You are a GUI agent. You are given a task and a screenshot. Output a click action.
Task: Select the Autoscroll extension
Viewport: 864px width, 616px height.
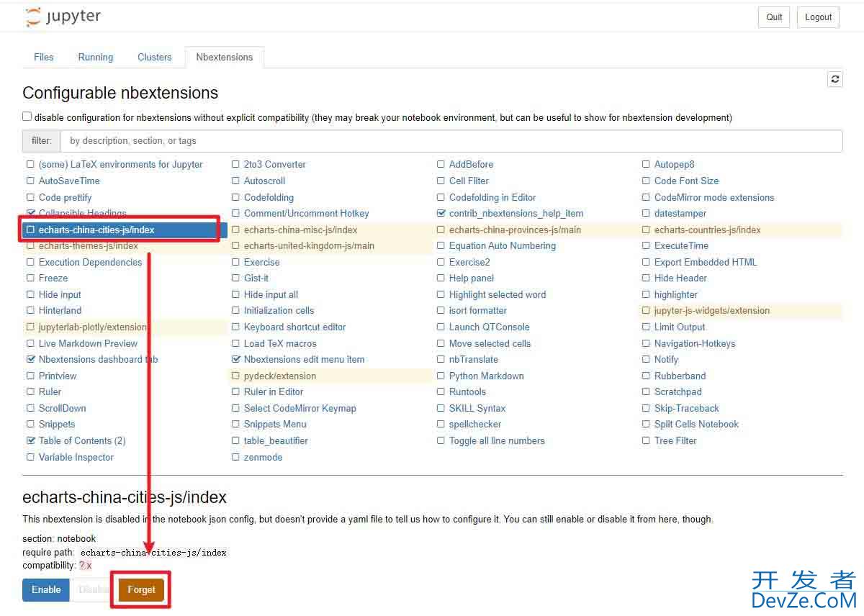pos(264,181)
